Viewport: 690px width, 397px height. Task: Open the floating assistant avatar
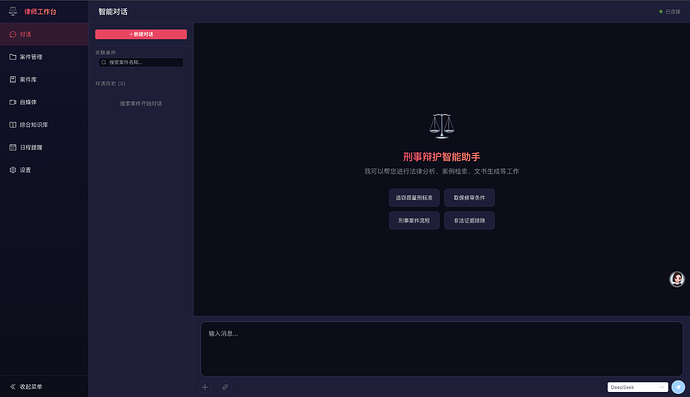coord(677,279)
